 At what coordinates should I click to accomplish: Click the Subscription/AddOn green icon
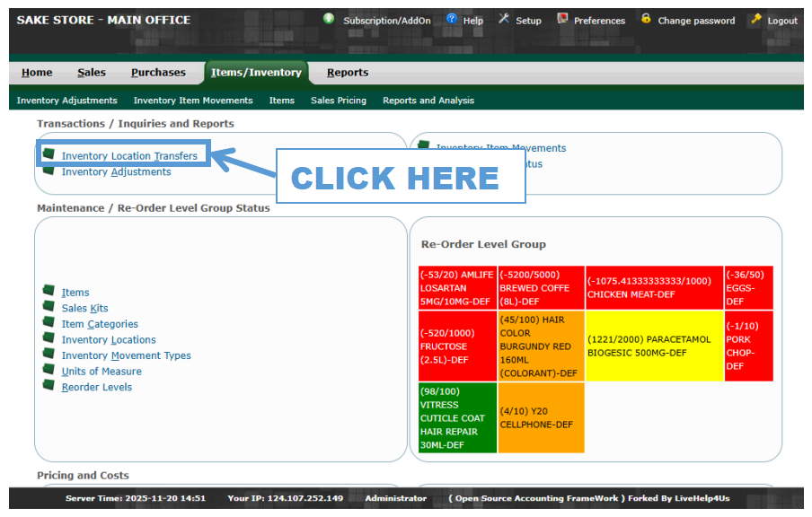pyautogui.click(x=329, y=19)
